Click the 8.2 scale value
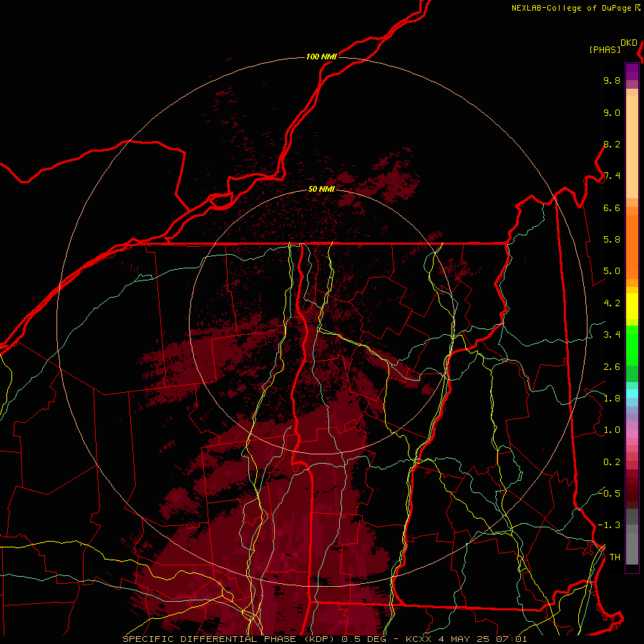This screenshot has width=644, height=644. click(612, 144)
